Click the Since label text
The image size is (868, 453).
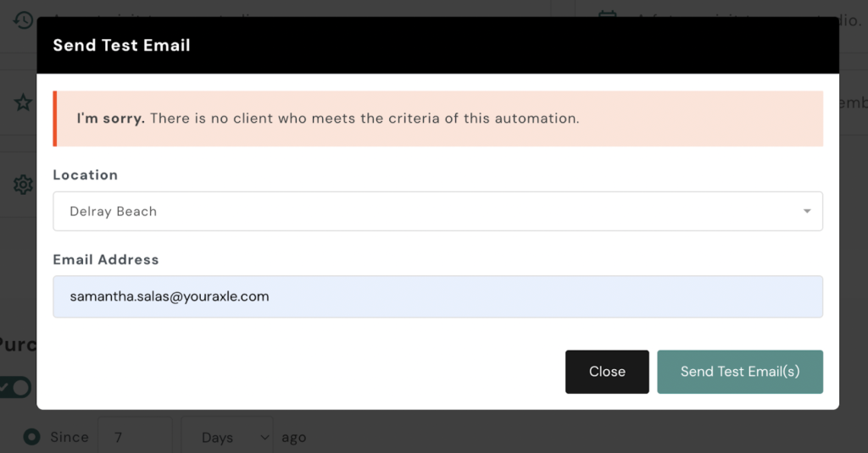coord(69,437)
